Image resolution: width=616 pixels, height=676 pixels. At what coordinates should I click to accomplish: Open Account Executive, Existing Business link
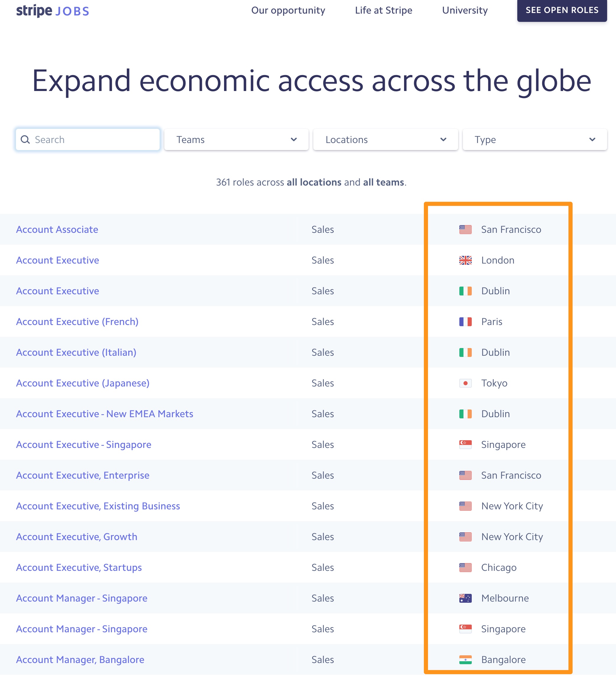click(x=98, y=506)
